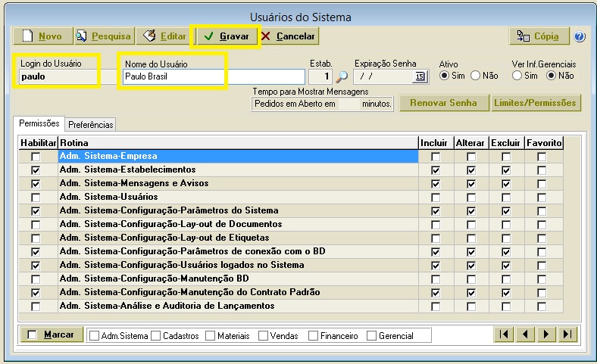Click the Rotina column header
The height and width of the screenshot is (364, 597).
pos(238,142)
